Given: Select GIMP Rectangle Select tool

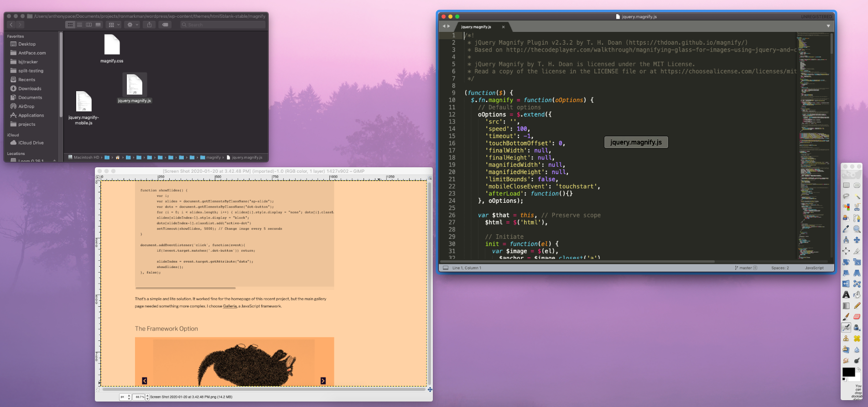Looking at the screenshot, I should (x=846, y=185).
